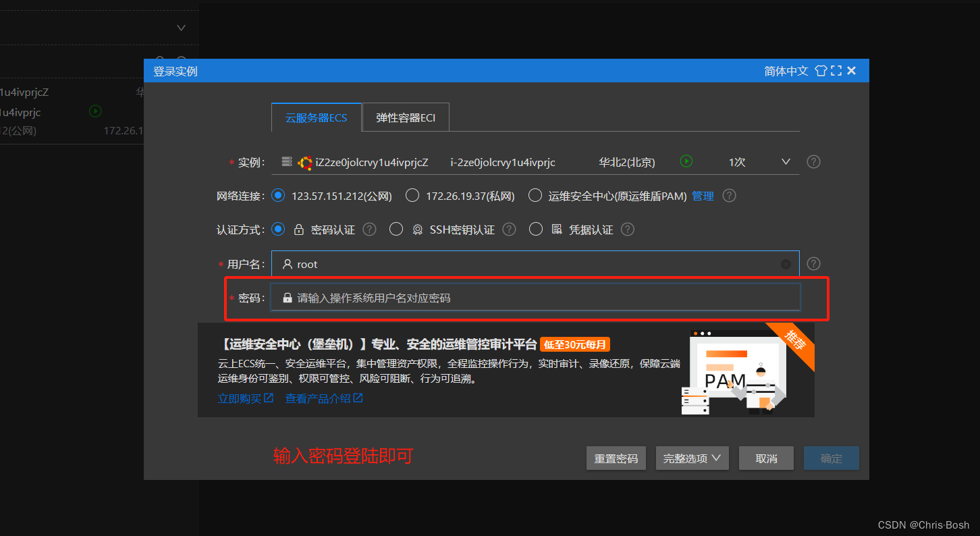Click the 1次 login count text
The width and height of the screenshot is (980, 536).
pyautogui.click(x=737, y=162)
